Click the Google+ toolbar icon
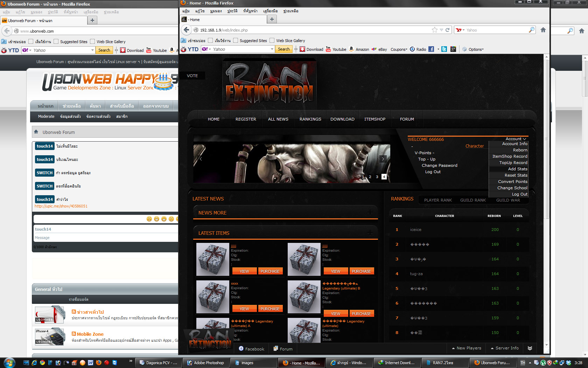Viewport: 588px width, 368px height. 453,49
